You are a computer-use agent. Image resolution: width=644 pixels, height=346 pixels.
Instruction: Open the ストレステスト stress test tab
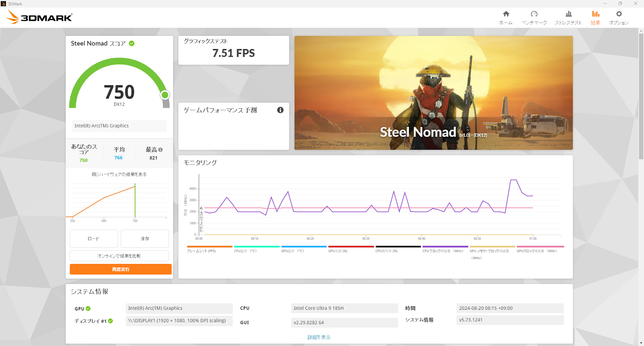[568, 18]
